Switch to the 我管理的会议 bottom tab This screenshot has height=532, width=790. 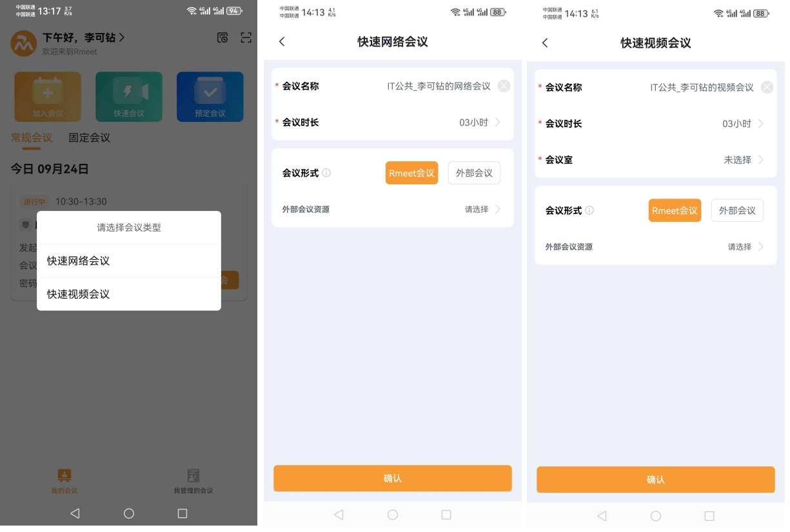tap(193, 481)
